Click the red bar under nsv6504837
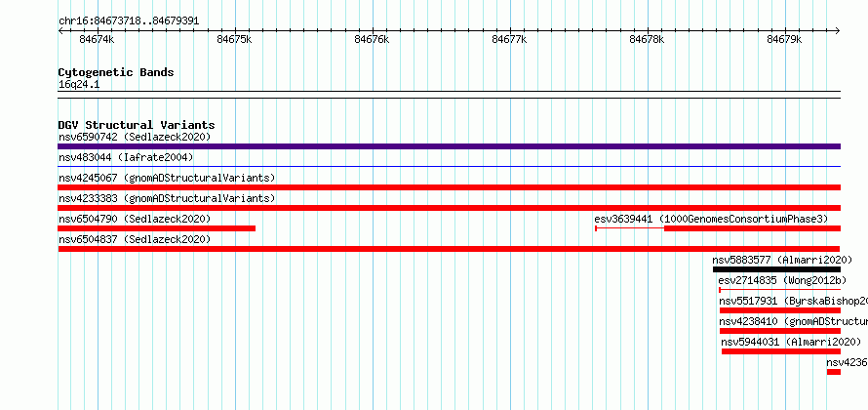This screenshot has height=410, width=868. point(449,249)
